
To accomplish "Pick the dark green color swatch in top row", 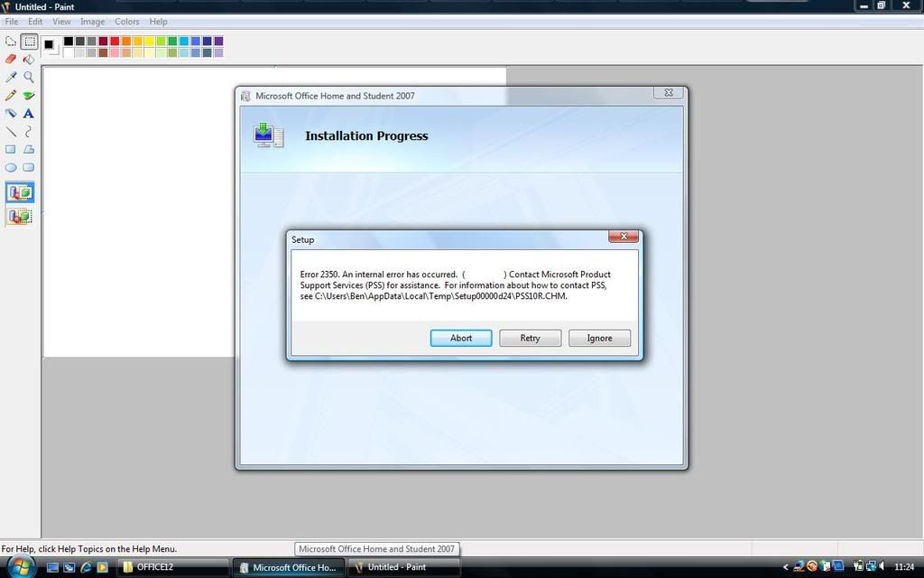I will point(172,41).
